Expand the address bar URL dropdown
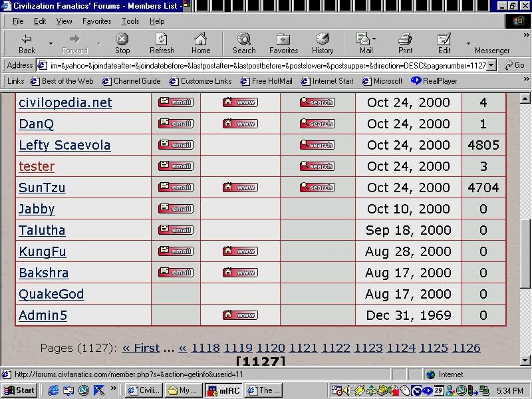Viewport: 532px width, 399px height. [491, 65]
